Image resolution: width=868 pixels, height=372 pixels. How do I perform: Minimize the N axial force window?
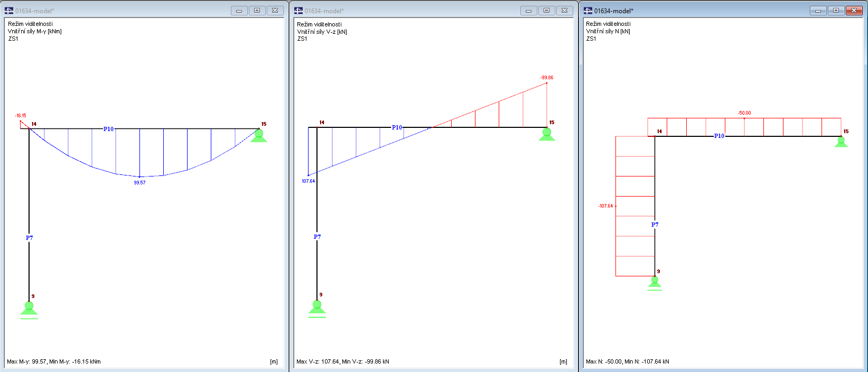click(818, 11)
